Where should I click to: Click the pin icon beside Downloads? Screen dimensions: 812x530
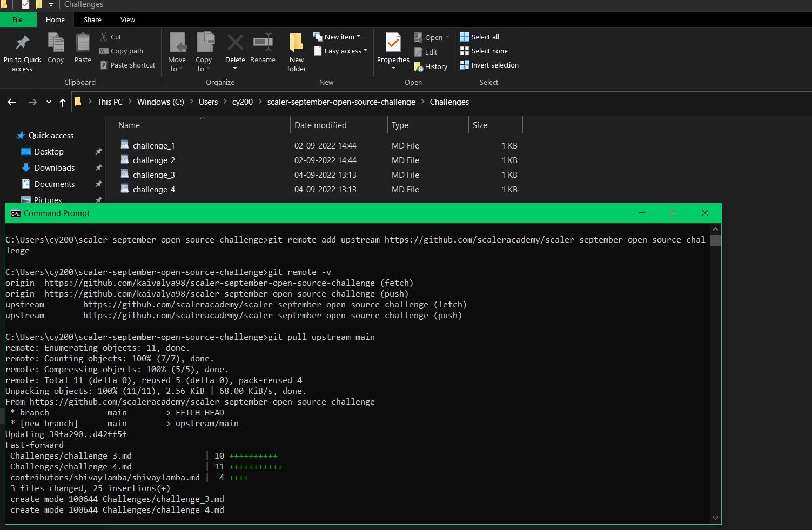point(98,168)
